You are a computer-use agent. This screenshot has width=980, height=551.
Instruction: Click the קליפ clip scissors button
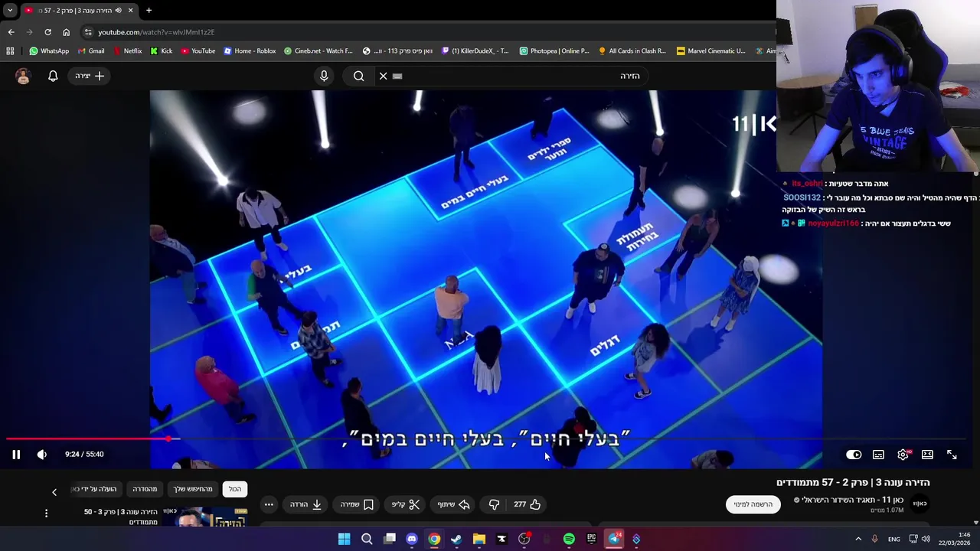pyautogui.click(x=406, y=504)
